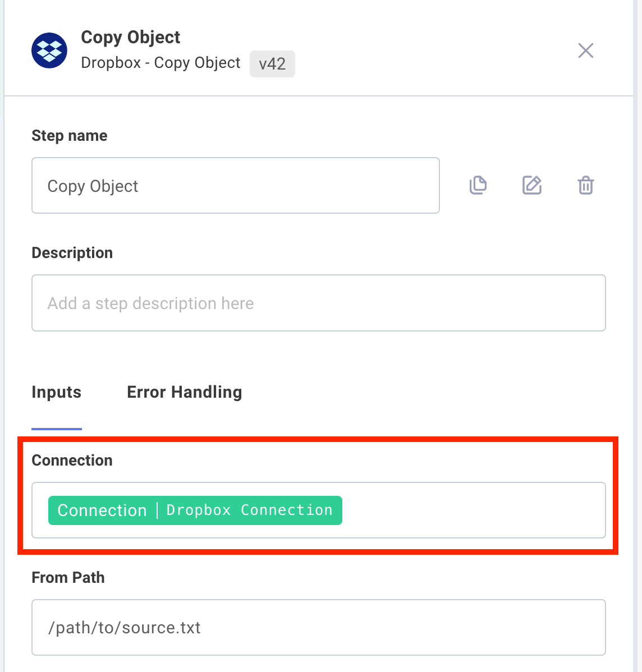Close the Copy Object panel with the X
This screenshot has height=672, width=642.
585,50
